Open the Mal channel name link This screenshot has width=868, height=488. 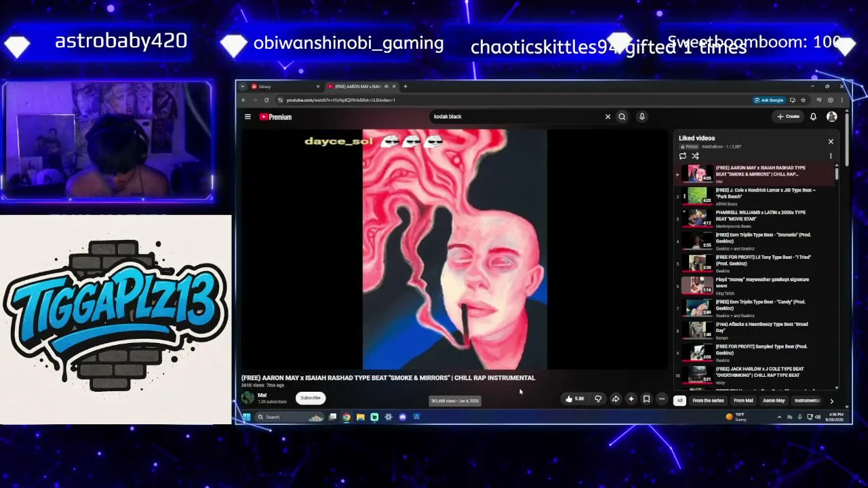click(x=262, y=395)
